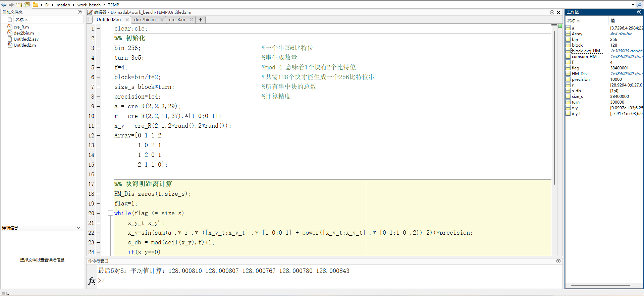Image resolution: width=644 pixels, height=296 pixels.
Task: Open address bar history dropdown
Action: click(633, 5)
